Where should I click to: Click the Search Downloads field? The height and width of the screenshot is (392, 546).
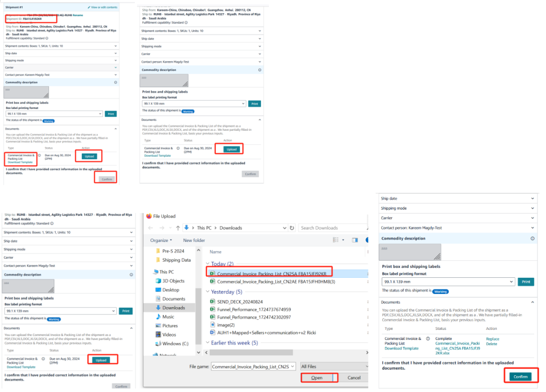333,228
